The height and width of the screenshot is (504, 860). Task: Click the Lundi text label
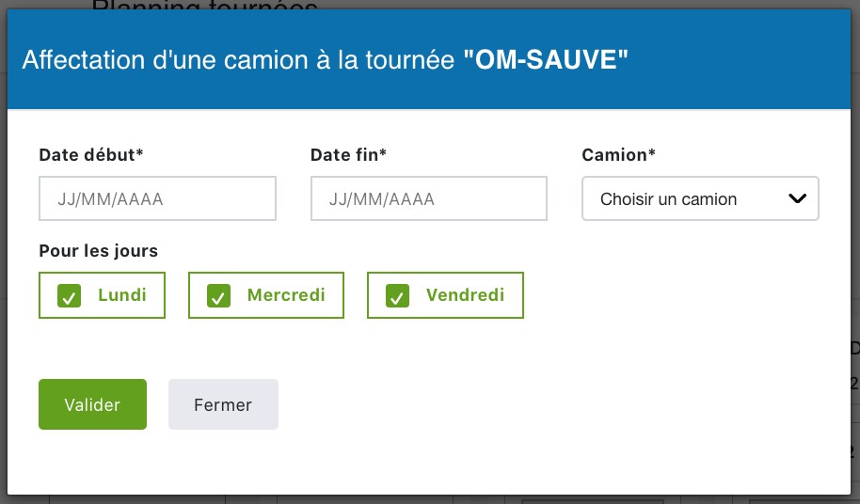point(122,295)
